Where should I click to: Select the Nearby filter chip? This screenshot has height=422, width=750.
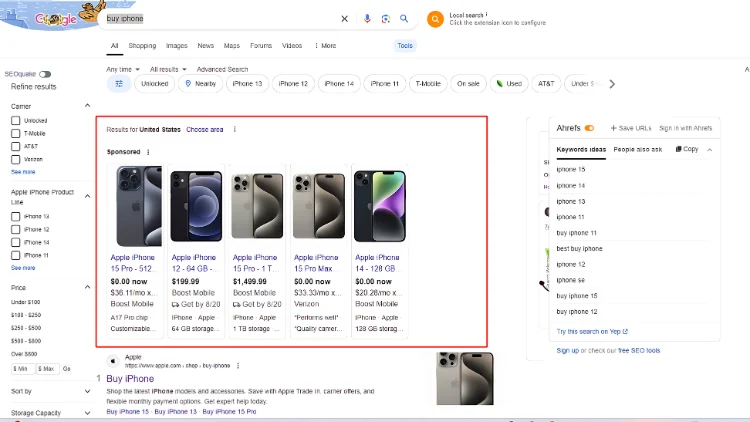(x=201, y=84)
